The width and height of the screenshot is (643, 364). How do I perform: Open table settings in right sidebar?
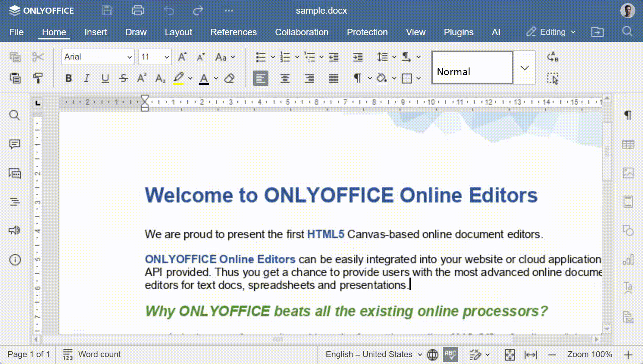(628, 144)
